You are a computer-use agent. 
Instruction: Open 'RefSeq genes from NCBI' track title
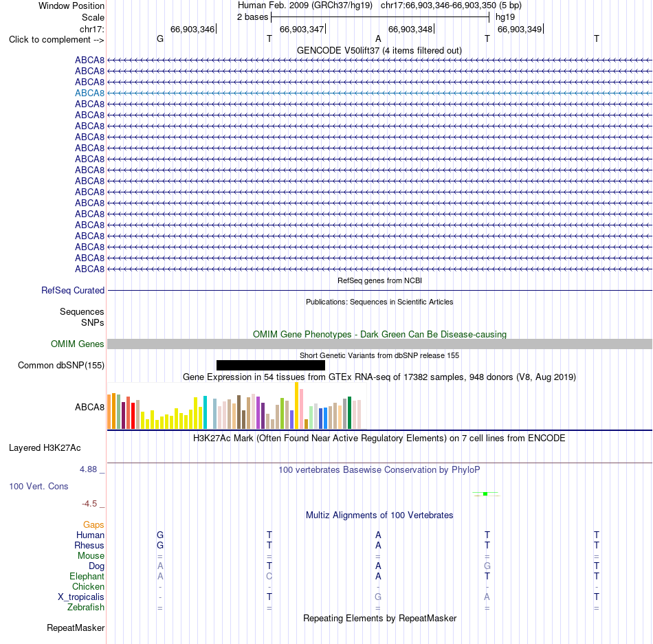pos(379,280)
